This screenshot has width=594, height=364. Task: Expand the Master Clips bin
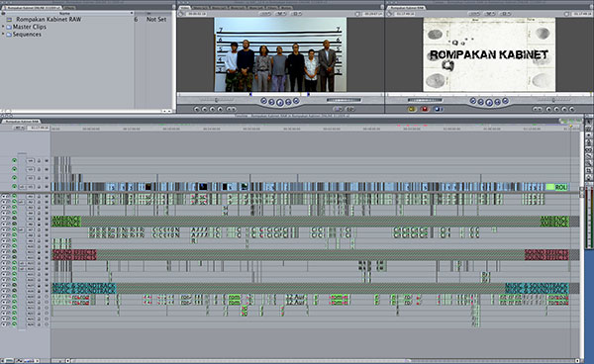(x=3, y=27)
